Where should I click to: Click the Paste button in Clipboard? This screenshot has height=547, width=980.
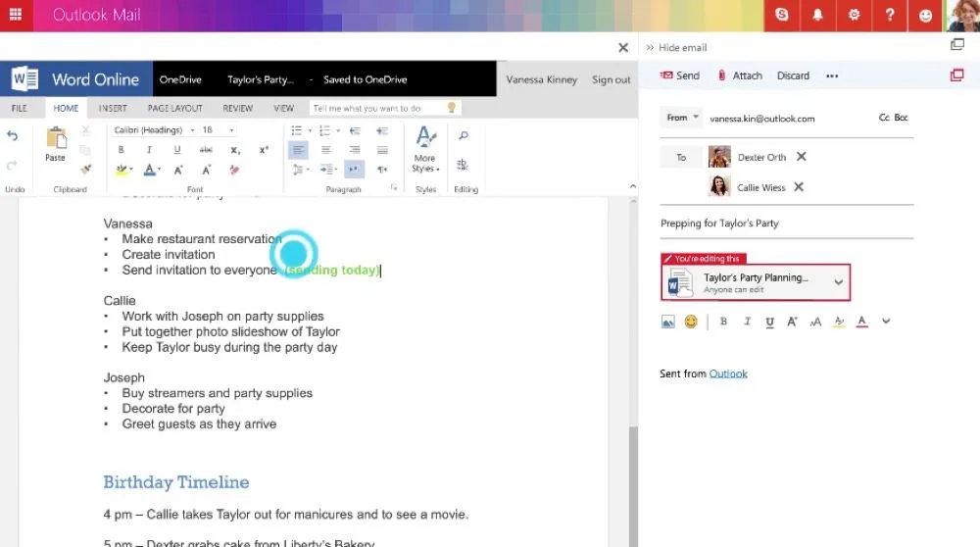pyautogui.click(x=56, y=144)
